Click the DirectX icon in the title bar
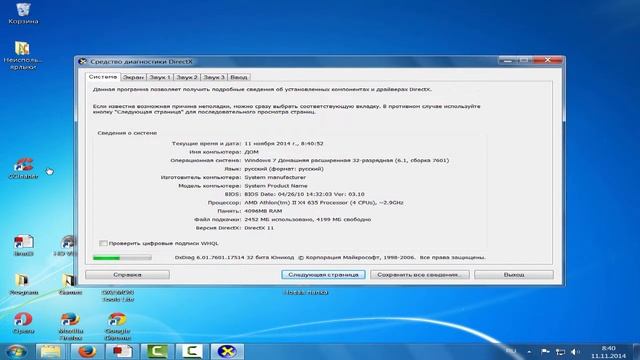640x360 pixels. coord(82,61)
